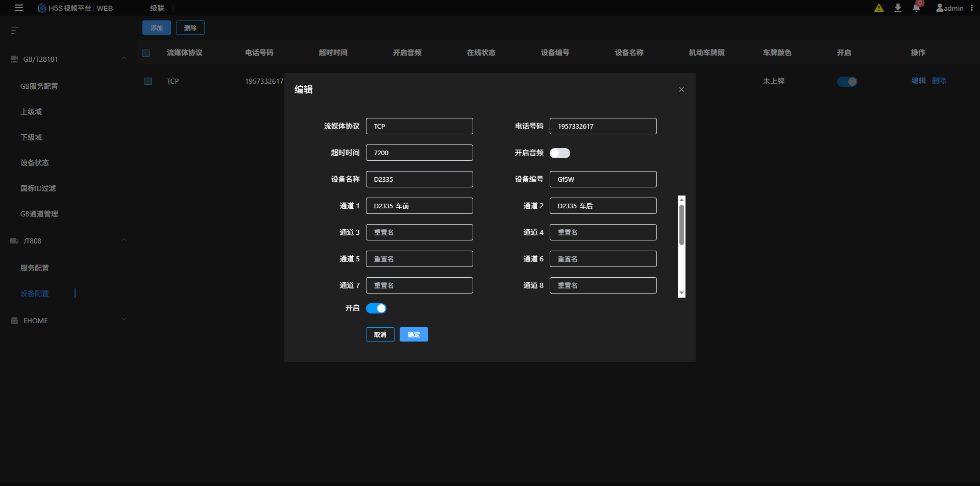Click the hamburger menu icon
The width and height of the screenshot is (980, 486).
tap(19, 8)
